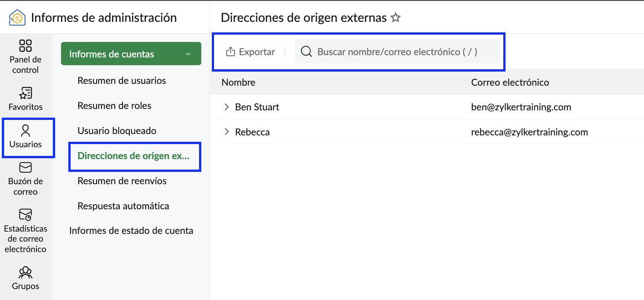Click the magnifier search icon
The width and height of the screenshot is (644, 300).
point(307,52)
